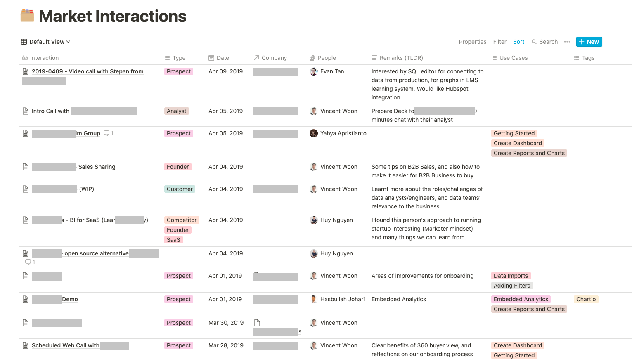Open the Properties menu

coord(472,42)
